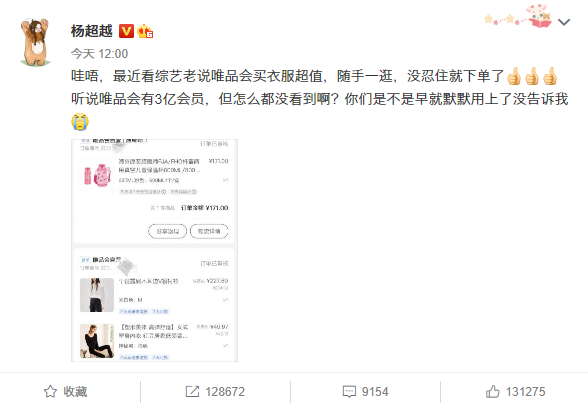The height and width of the screenshot is (408, 588).
Task: Click the 今天 12:00 post timestamp
Action: click(x=99, y=54)
